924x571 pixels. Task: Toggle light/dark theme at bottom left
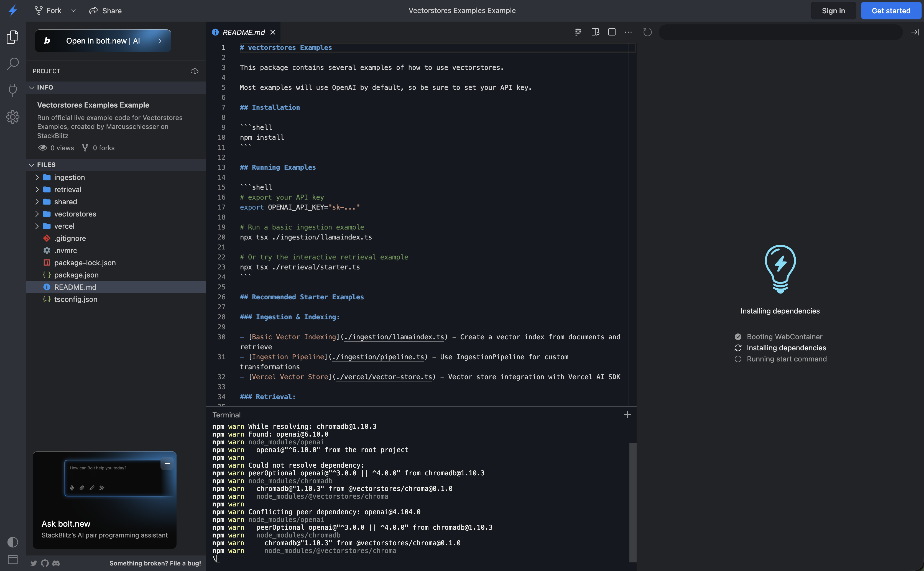12,542
